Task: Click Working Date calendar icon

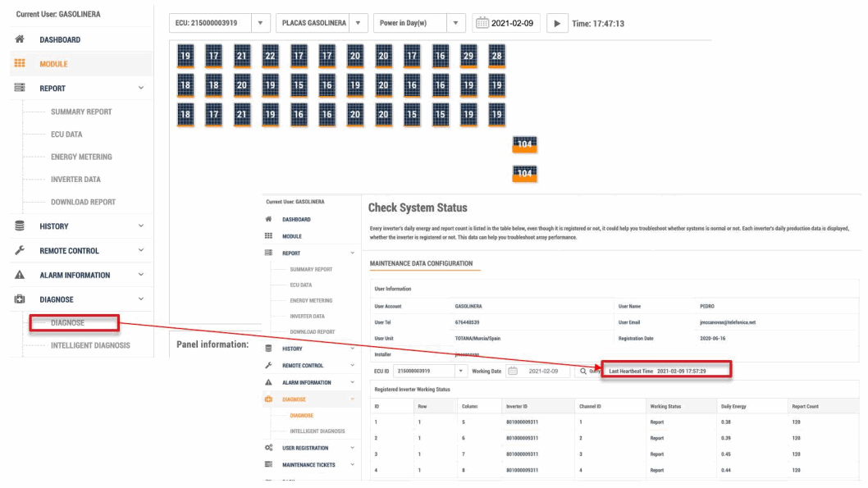Action: point(513,372)
